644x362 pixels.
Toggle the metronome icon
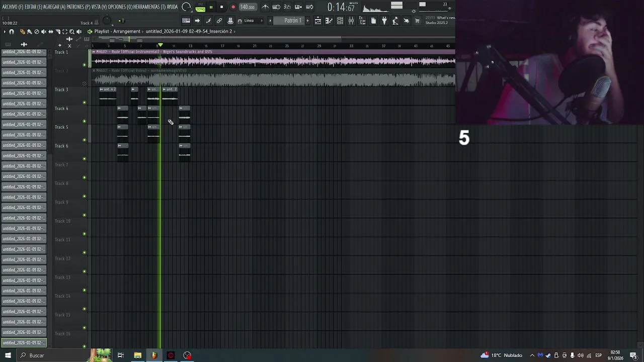pos(265,7)
